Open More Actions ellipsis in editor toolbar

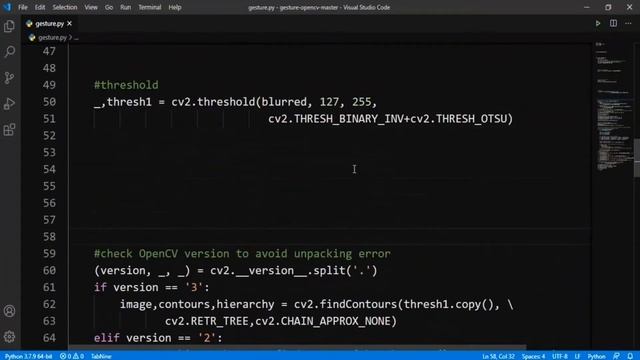pyautogui.click(x=628, y=23)
